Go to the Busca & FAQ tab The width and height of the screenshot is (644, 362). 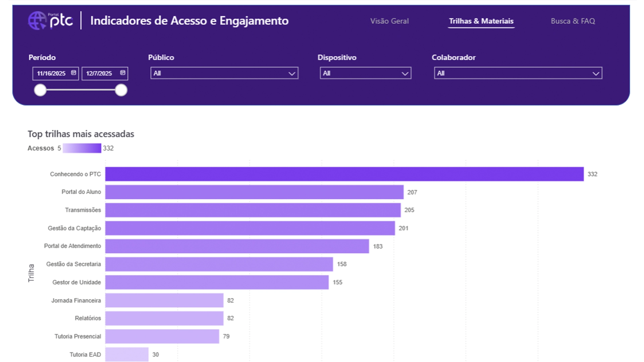(x=573, y=21)
